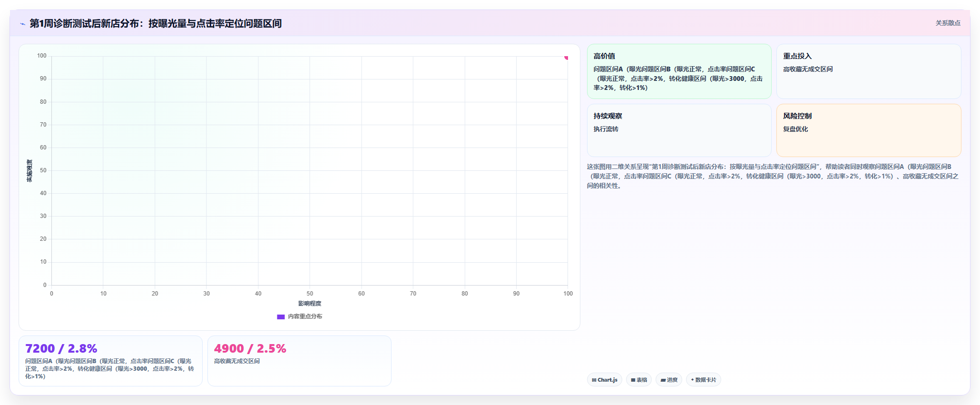Screen dimensions: 980x405
Task: Select the 表格 tag
Action: coord(639,380)
